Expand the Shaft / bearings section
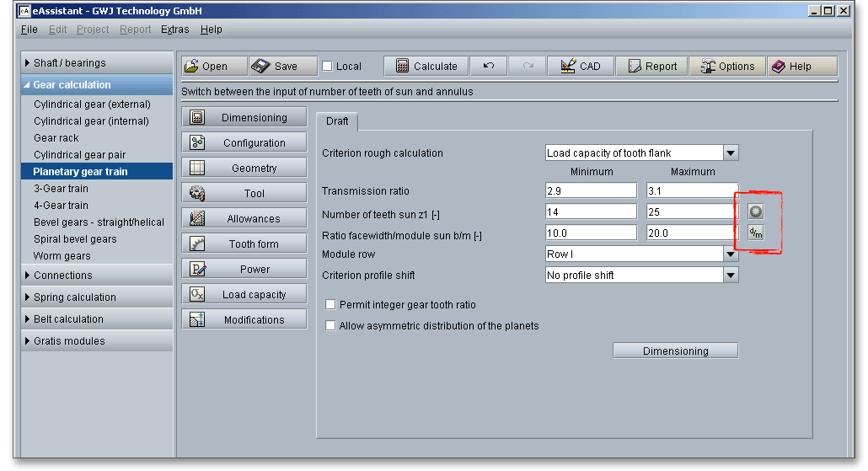 pyautogui.click(x=70, y=63)
